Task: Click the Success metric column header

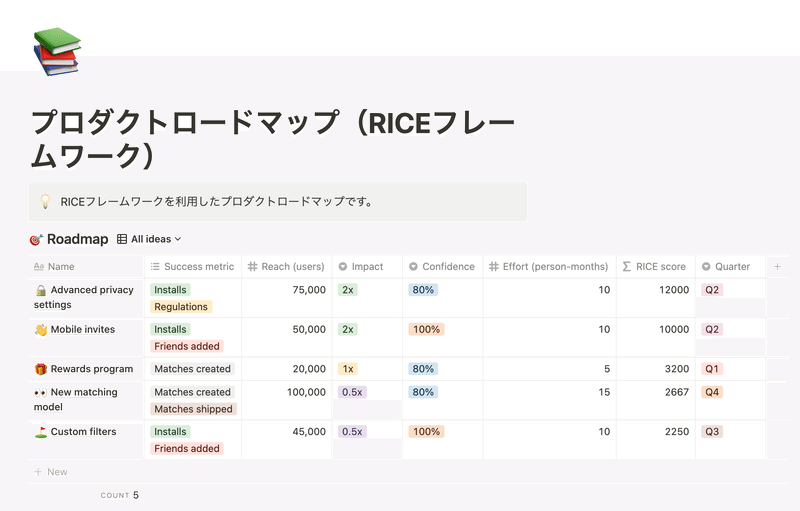Action: (193, 267)
